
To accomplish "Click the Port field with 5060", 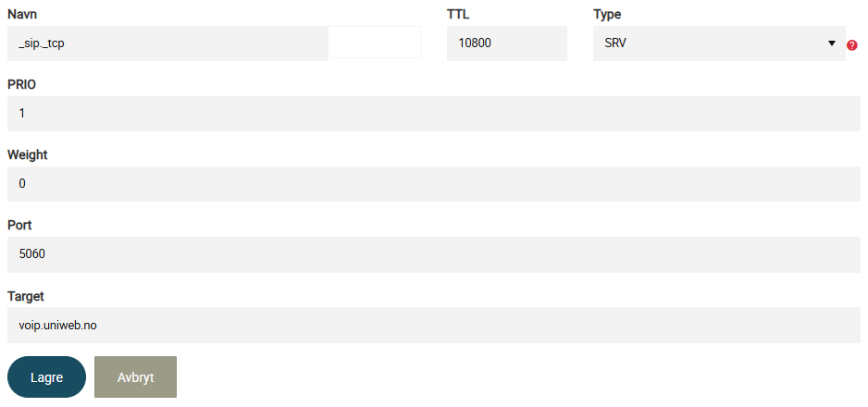I will point(434,254).
